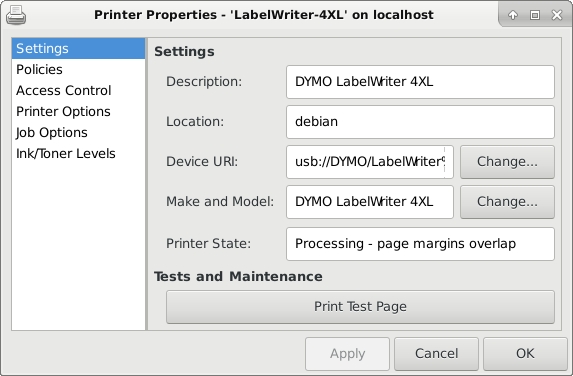Click the printer icon in title bar

pyautogui.click(x=16, y=15)
